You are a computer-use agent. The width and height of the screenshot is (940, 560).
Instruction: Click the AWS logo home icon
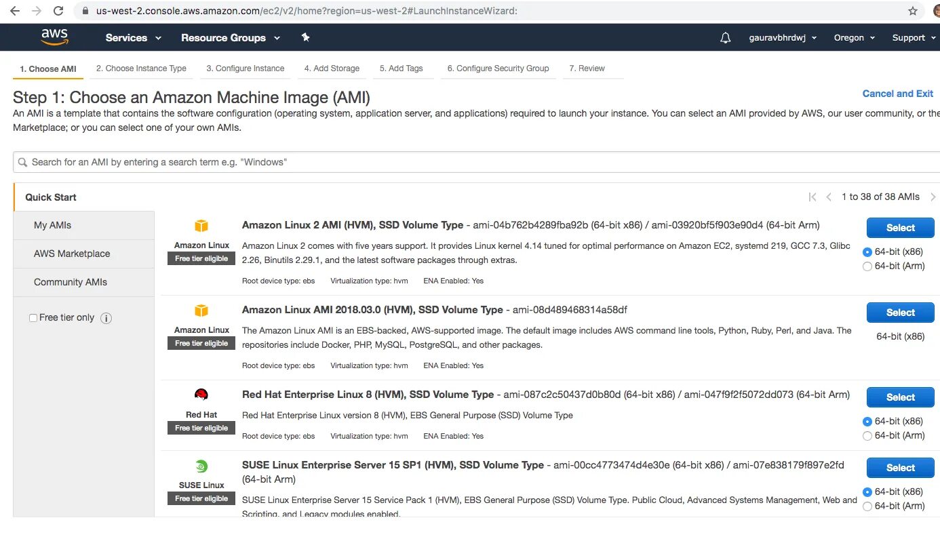coord(54,37)
